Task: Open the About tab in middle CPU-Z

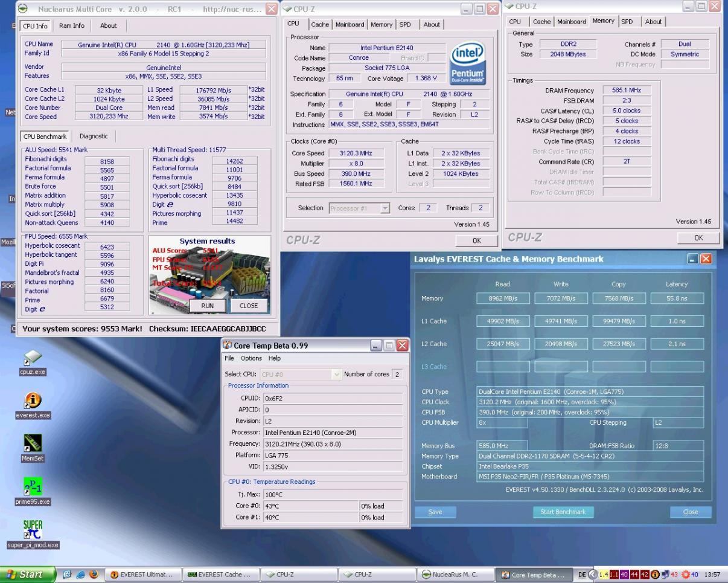Action: [x=432, y=25]
